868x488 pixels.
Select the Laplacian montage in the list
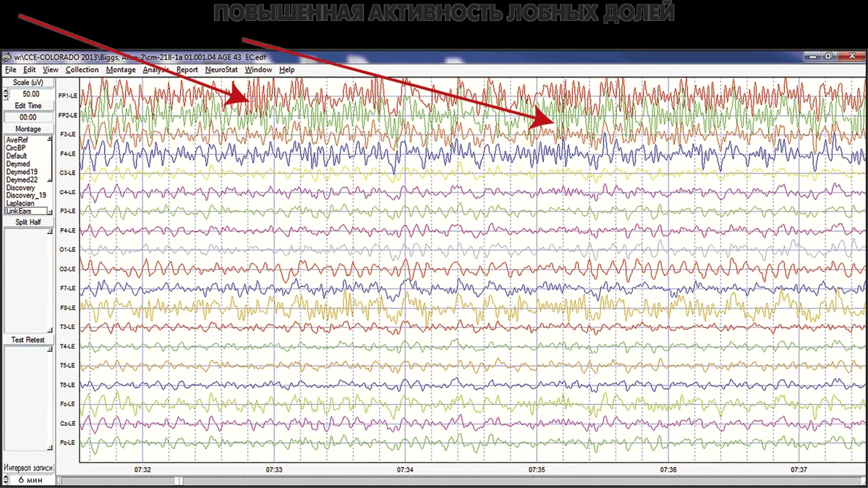click(20, 203)
